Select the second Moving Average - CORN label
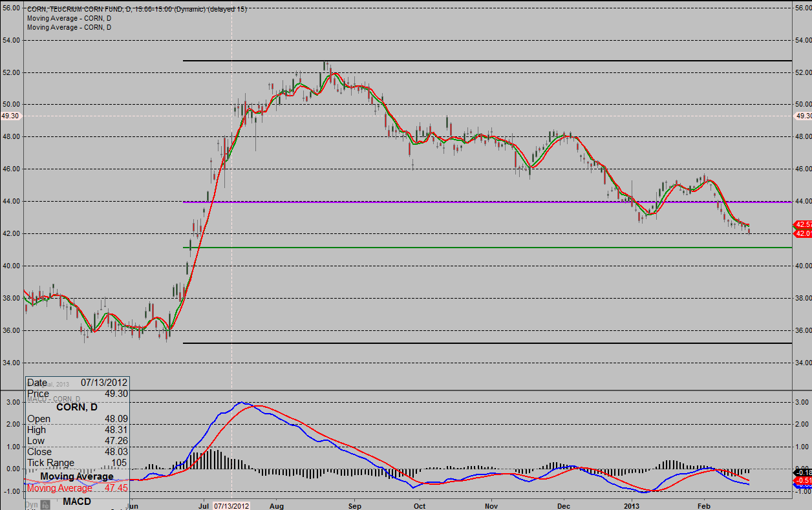Image resolution: width=812 pixels, height=510 pixels. [x=69, y=27]
